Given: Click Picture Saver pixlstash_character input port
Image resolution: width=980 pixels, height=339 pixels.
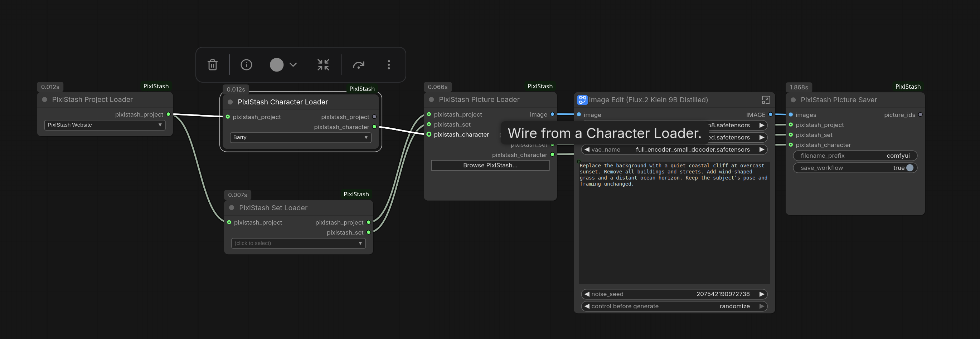Looking at the screenshot, I should tap(791, 145).
